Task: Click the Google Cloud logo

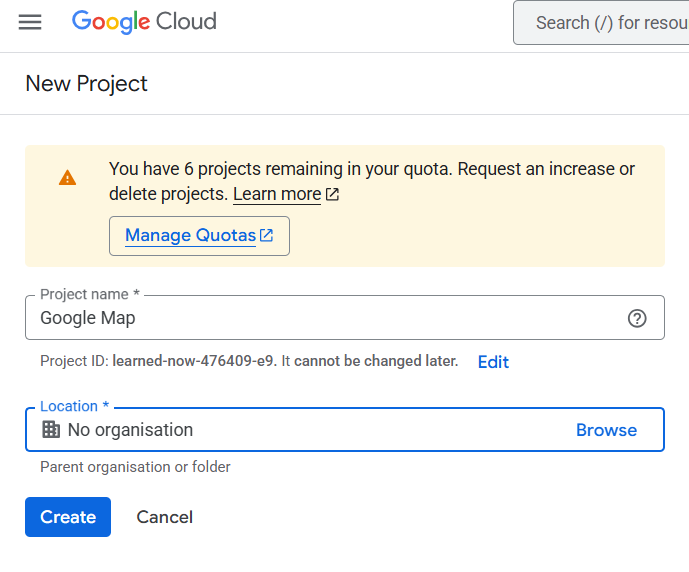Action: point(144,22)
